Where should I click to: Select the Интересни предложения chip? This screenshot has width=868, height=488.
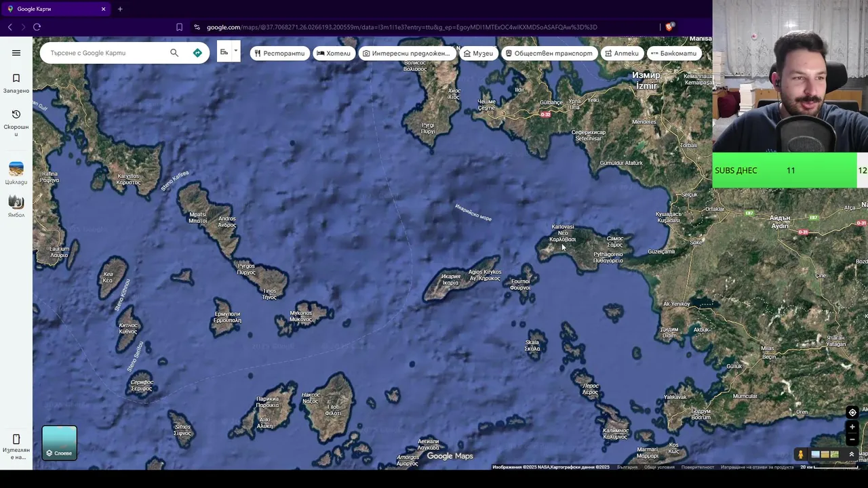coord(406,53)
